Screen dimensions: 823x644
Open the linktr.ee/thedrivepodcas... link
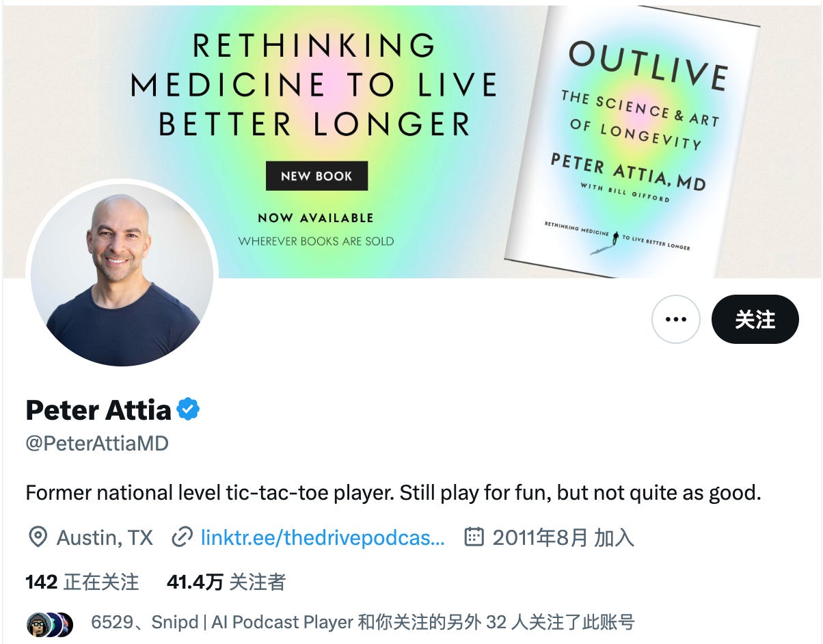[323, 538]
